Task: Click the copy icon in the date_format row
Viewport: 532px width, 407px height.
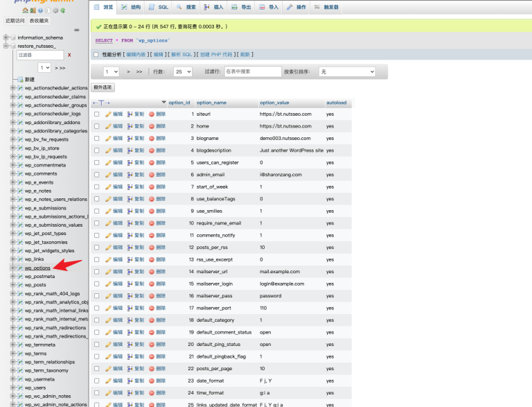Action: [130, 381]
